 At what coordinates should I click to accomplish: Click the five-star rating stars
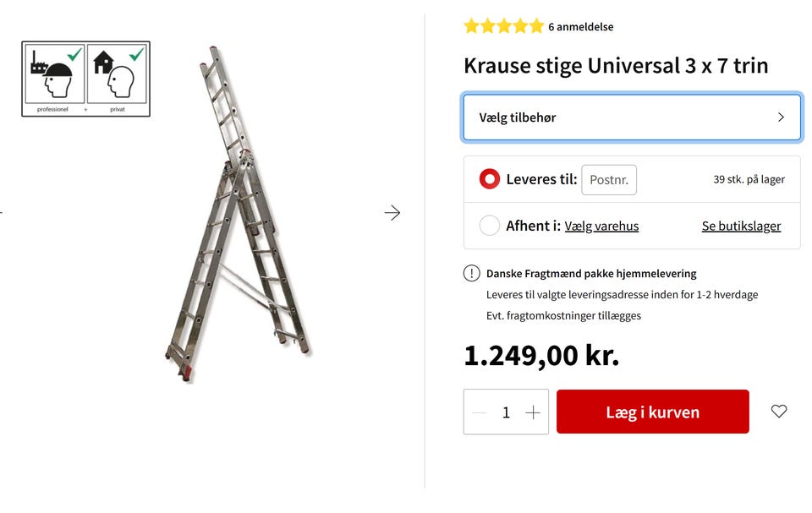(504, 26)
